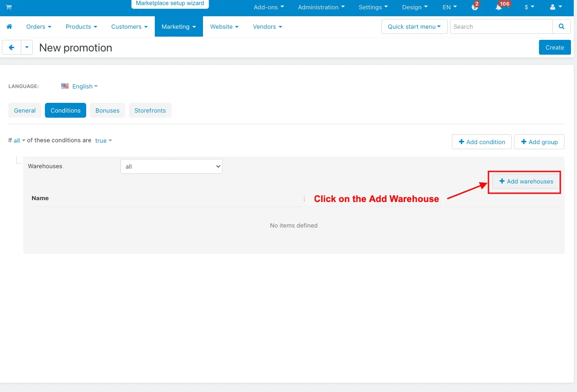Screen dimensions: 577x392
Task: Click the Add condition button
Action: (482, 142)
